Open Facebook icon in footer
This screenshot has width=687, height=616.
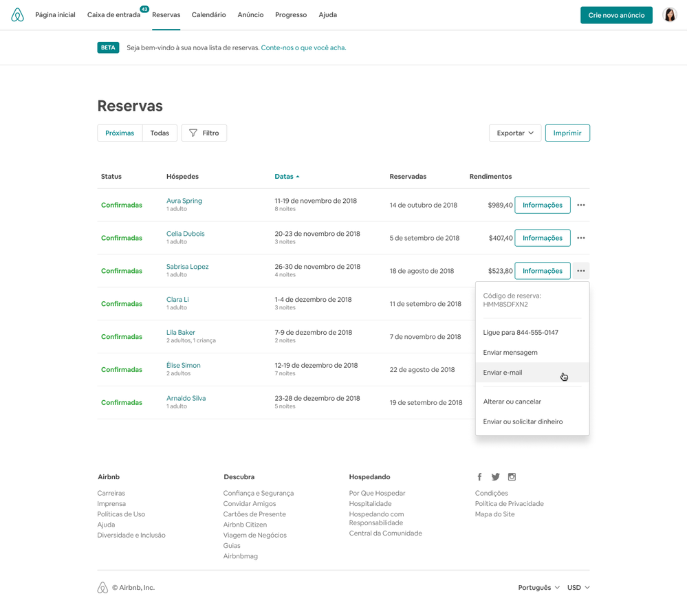click(479, 477)
